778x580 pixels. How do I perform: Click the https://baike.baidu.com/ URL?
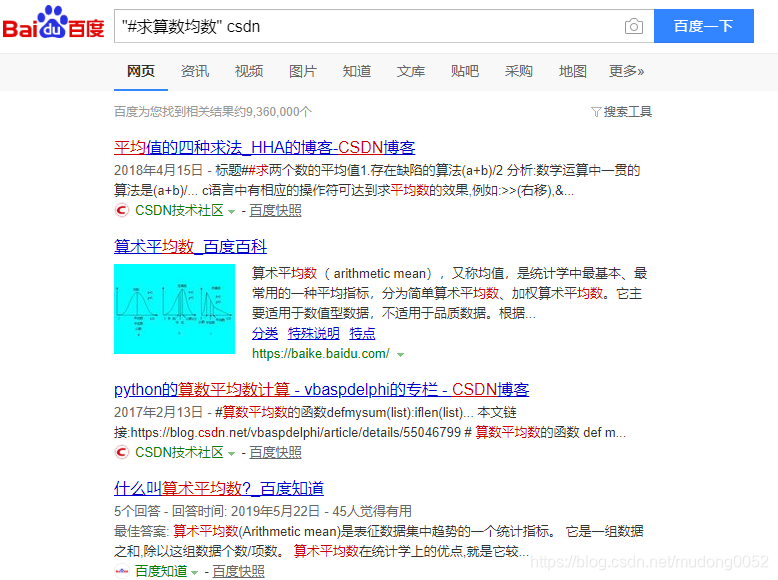[321, 354]
